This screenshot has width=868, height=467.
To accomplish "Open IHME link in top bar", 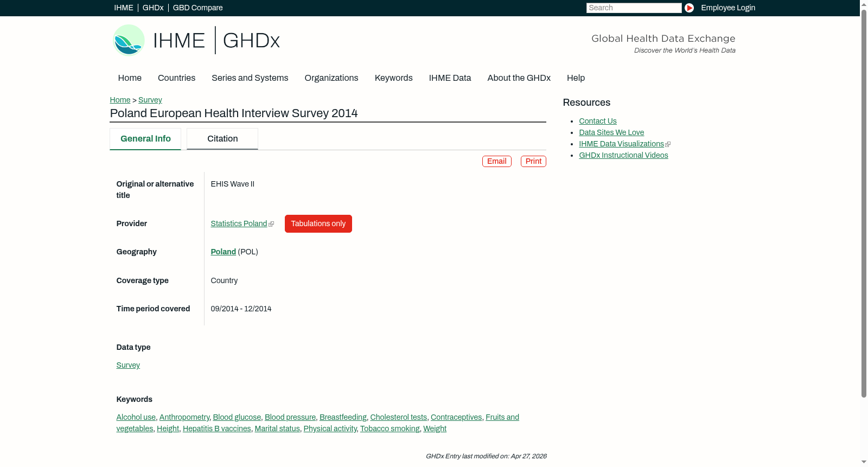I will 124,8.
